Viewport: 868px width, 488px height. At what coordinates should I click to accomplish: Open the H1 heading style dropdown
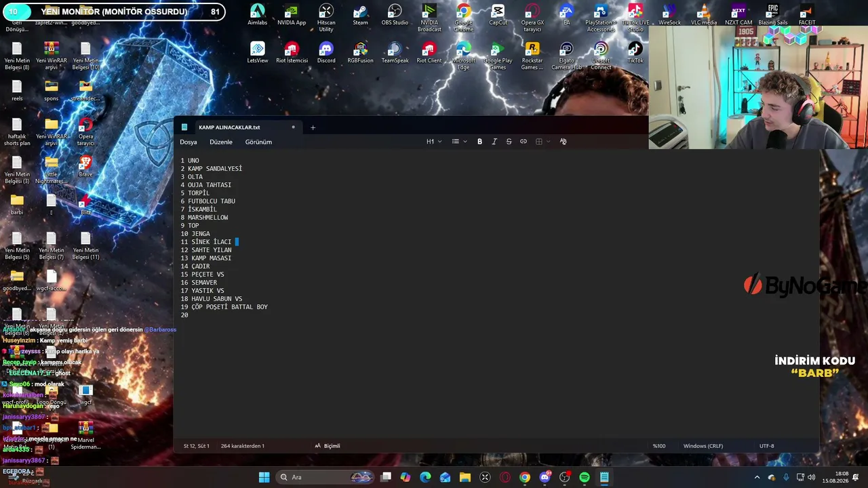pos(434,142)
